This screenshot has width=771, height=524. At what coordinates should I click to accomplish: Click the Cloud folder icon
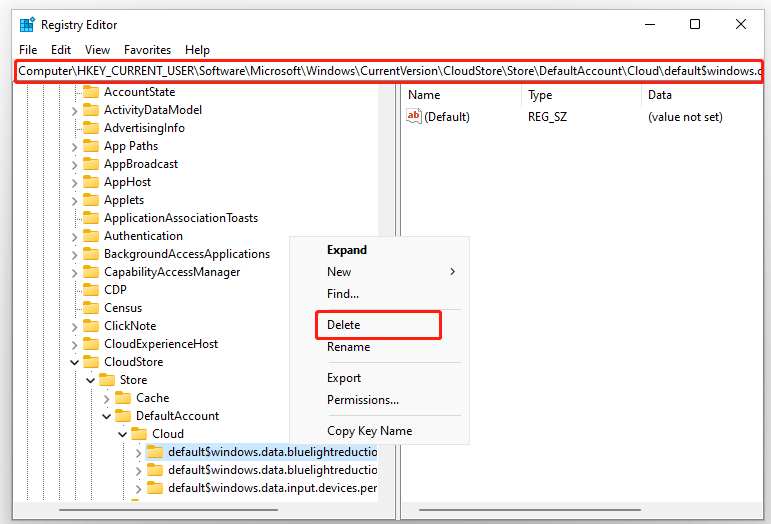click(139, 434)
